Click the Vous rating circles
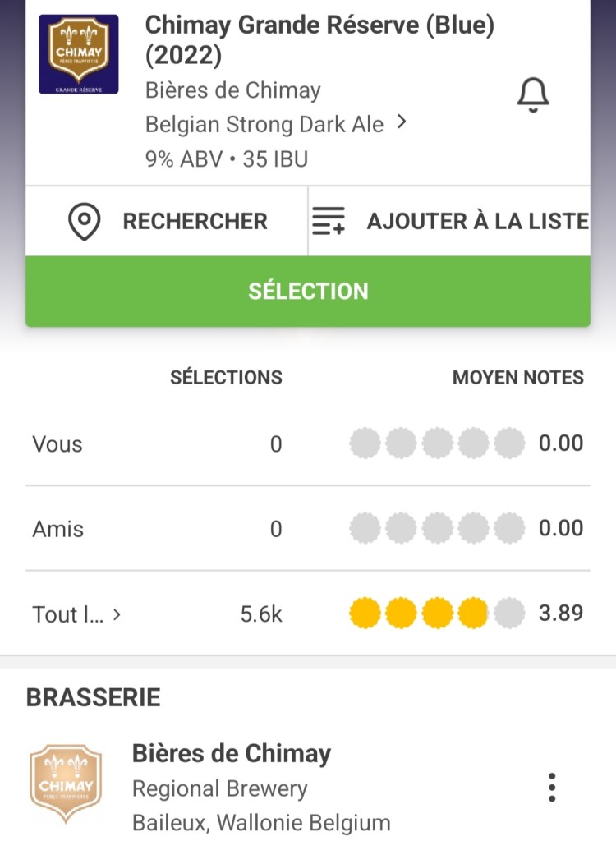616x841 pixels. pyautogui.click(x=436, y=443)
